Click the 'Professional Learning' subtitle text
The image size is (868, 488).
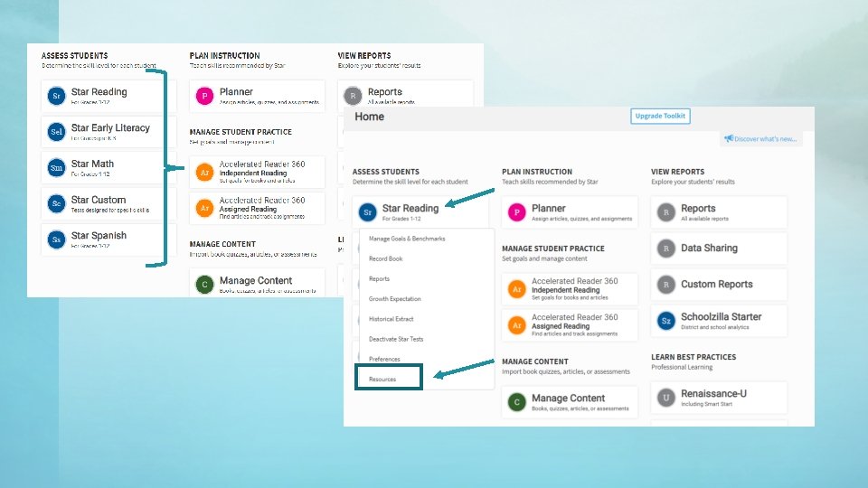[682, 367]
